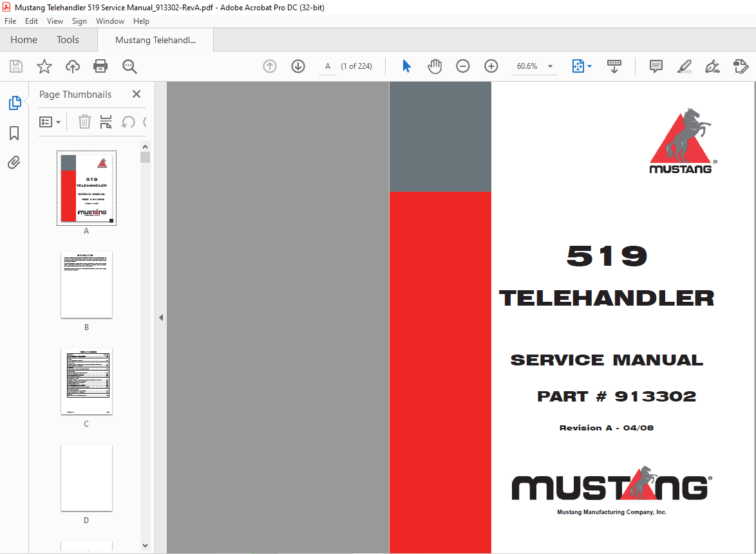This screenshot has height=554, width=756.
Task: Choose the selection arrow tool
Action: tap(406, 66)
